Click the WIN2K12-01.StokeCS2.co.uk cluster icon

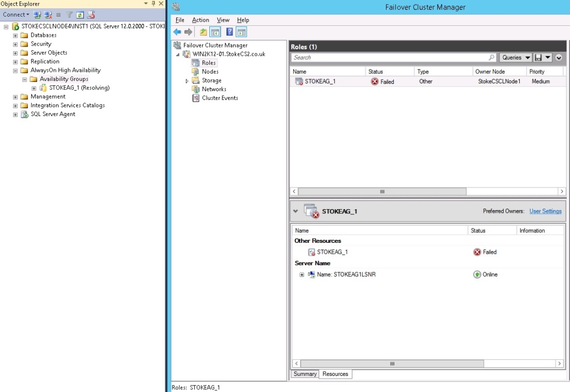[x=187, y=54]
